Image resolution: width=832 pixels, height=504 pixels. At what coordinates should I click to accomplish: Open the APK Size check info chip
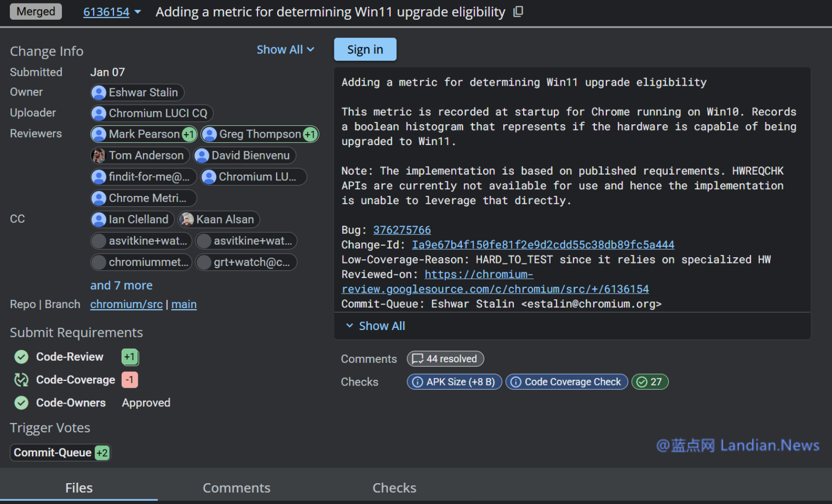[454, 382]
